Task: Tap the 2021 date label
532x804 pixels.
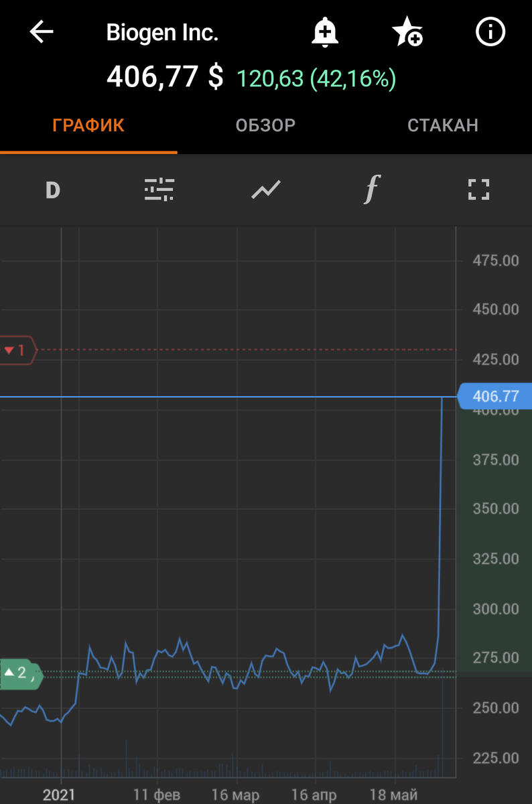Action: click(x=60, y=795)
